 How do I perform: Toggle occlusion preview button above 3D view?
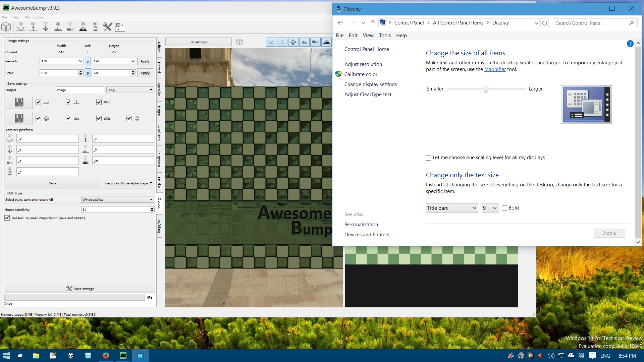[315, 42]
